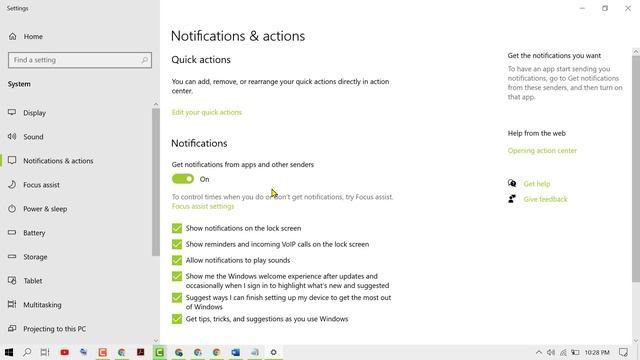Expand hidden system tray icons chevron
Image resolution: width=640 pixels, height=360 pixels.
click(x=538, y=352)
